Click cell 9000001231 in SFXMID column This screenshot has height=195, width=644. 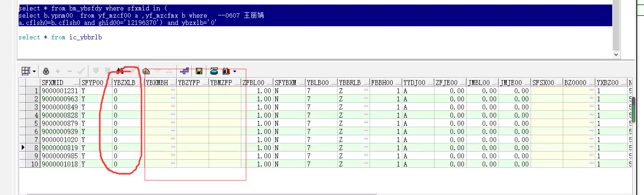(x=60, y=90)
